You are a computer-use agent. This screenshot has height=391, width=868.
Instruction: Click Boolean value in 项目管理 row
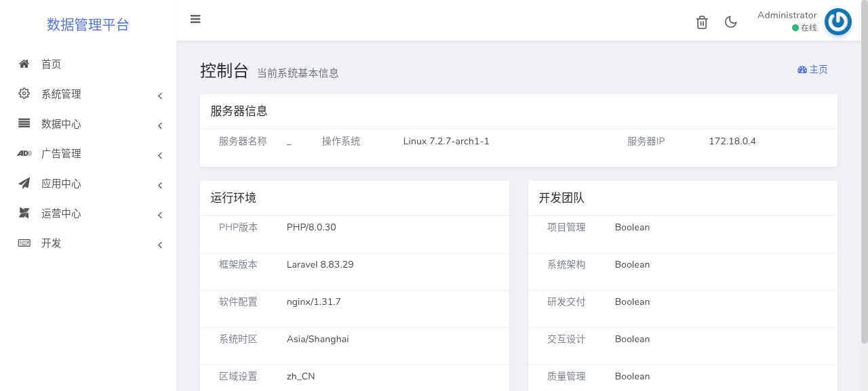click(632, 228)
